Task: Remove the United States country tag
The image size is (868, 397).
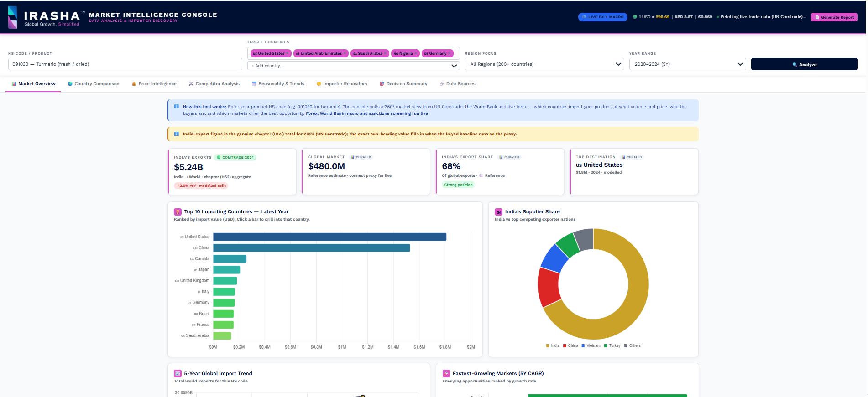Action: click(x=288, y=53)
